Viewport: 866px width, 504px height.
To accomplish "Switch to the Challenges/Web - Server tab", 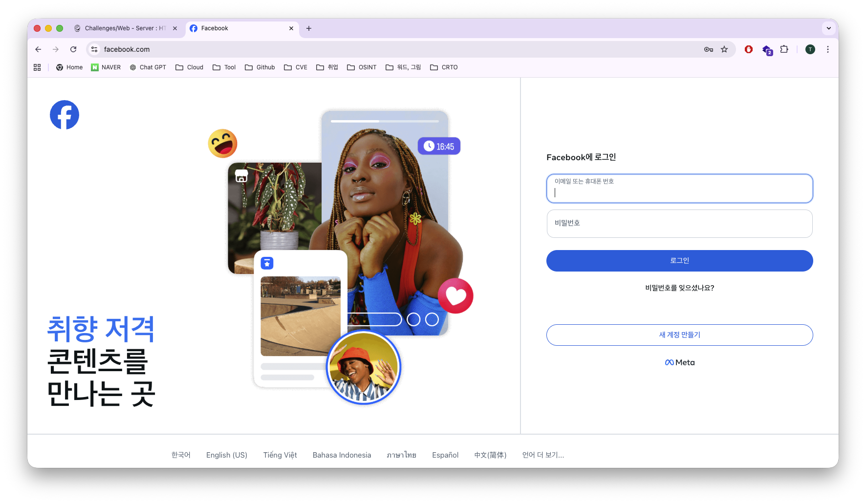I will (x=126, y=28).
